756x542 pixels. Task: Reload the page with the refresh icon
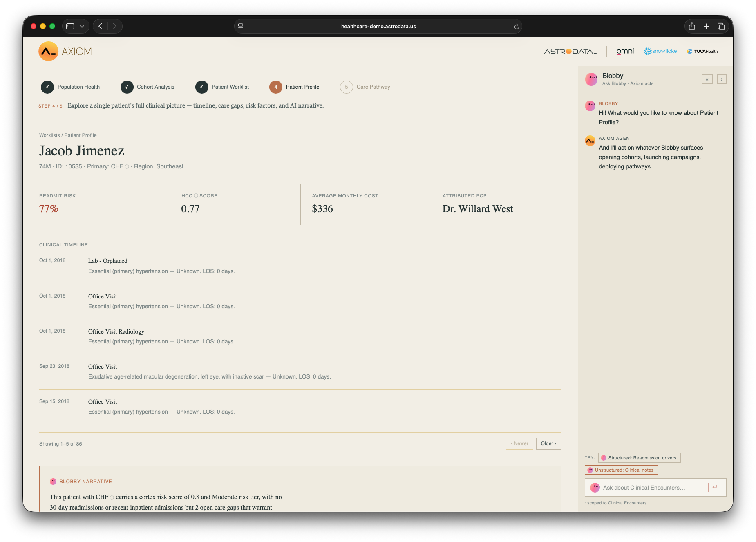click(517, 27)
